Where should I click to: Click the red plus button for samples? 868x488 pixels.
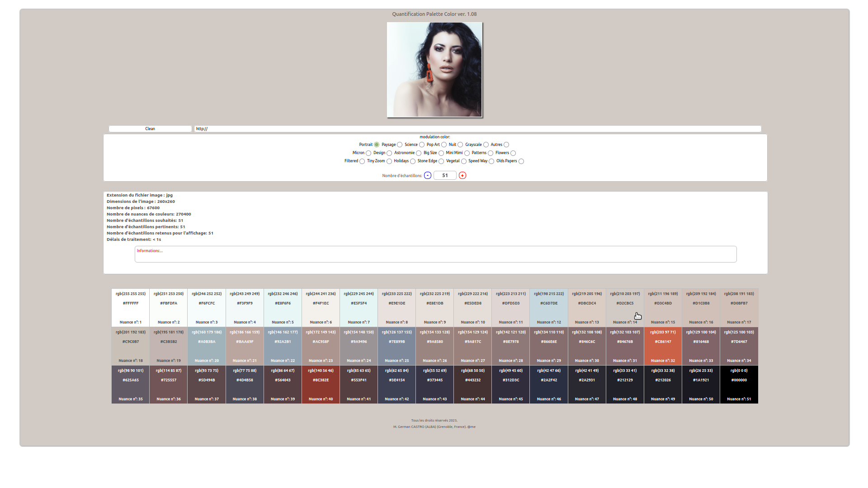pos(462,175)
